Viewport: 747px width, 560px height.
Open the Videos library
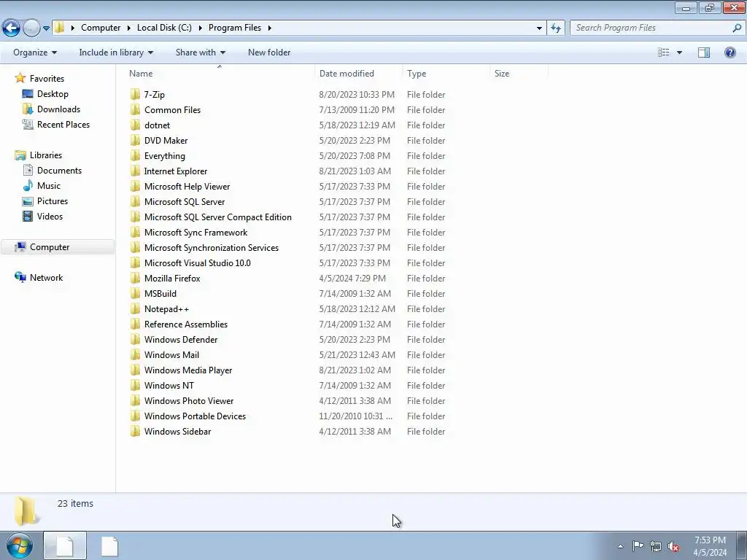50,216
